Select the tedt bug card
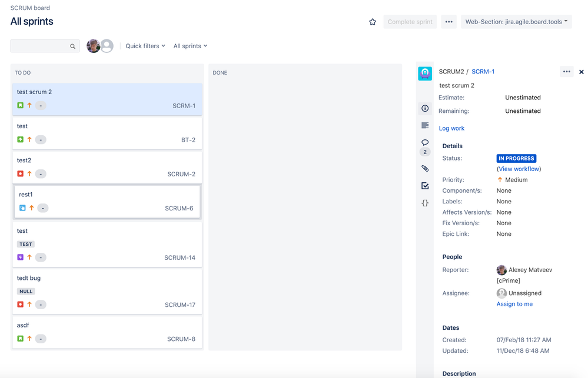The width and height of the screenshot is (588, 378). click(x=107, y=291)
